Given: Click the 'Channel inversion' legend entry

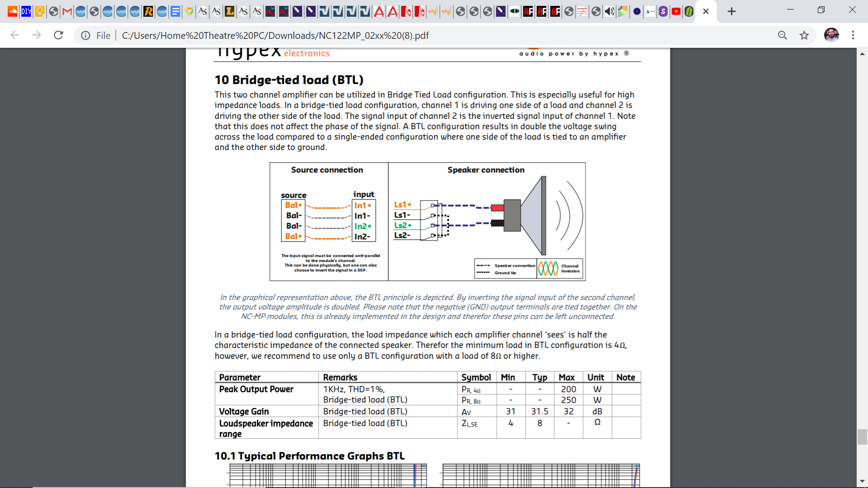Looking at the screenshot, I should [x=560, y=268].
